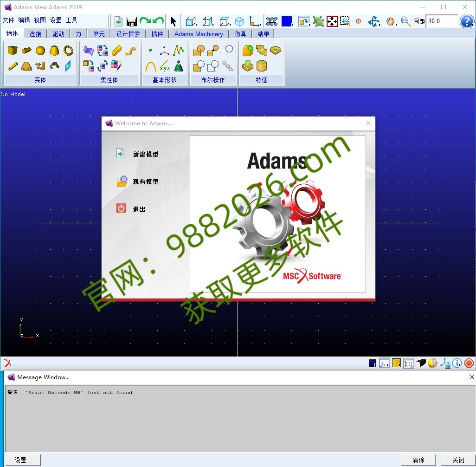Set the front view cube icon
The width and height of the screenshot is (476, 467).
[x=191, y=21]
